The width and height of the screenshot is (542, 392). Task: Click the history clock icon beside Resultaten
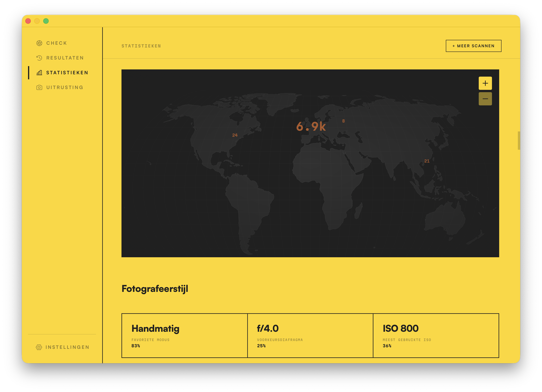39,58
